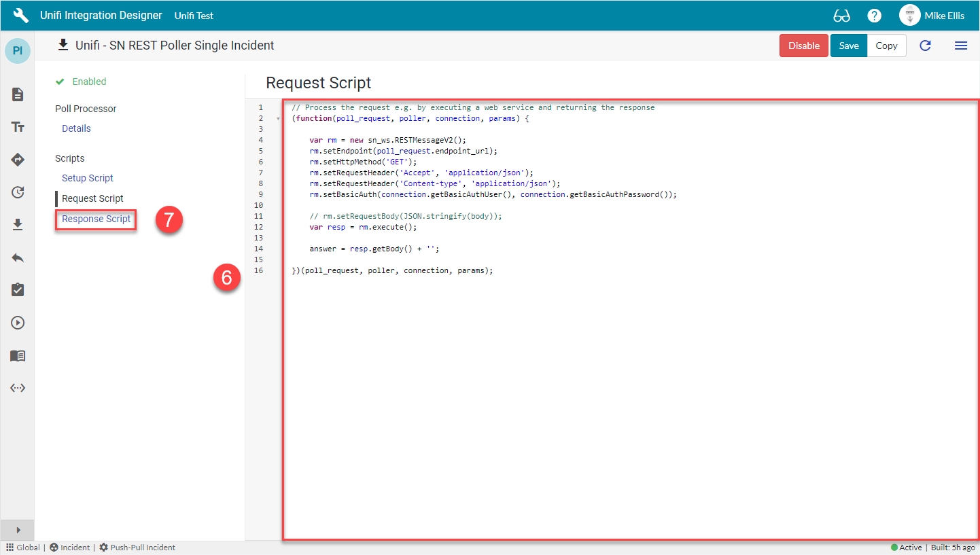This screenshot has height=555, width=980.
Task: Click the code brackets icon in sidebar
Action: (18, 388)
